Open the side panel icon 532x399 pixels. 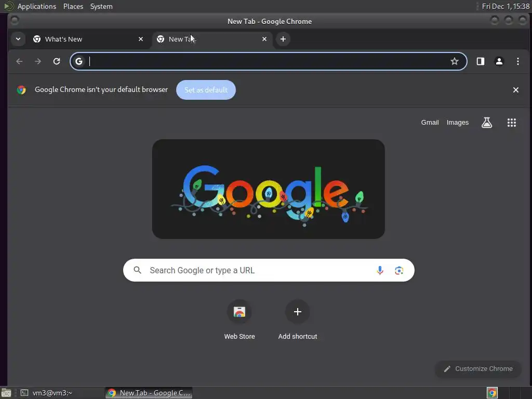pos(481,61)
